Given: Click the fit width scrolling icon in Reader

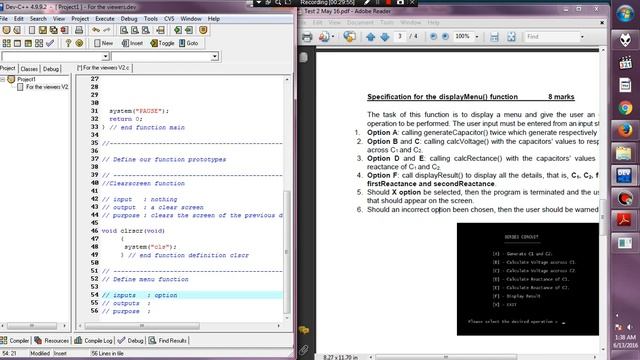Looking at the screenshot, I should 494,37.
